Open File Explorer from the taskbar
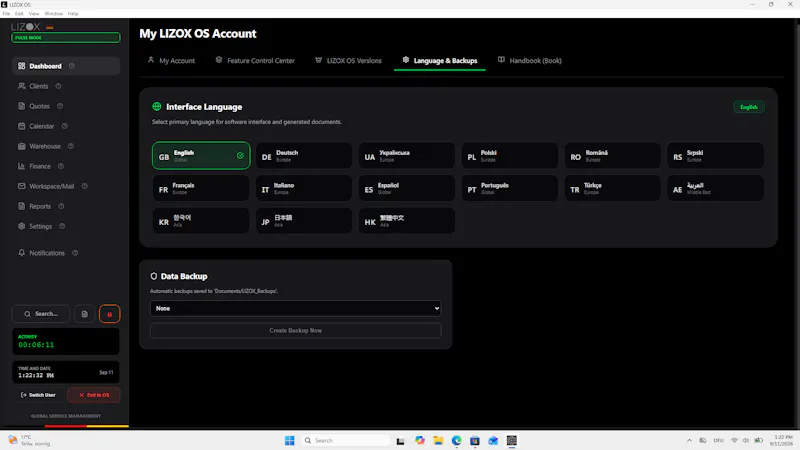The width and height of the screenshot is (800, 450). tap(438, 440)
